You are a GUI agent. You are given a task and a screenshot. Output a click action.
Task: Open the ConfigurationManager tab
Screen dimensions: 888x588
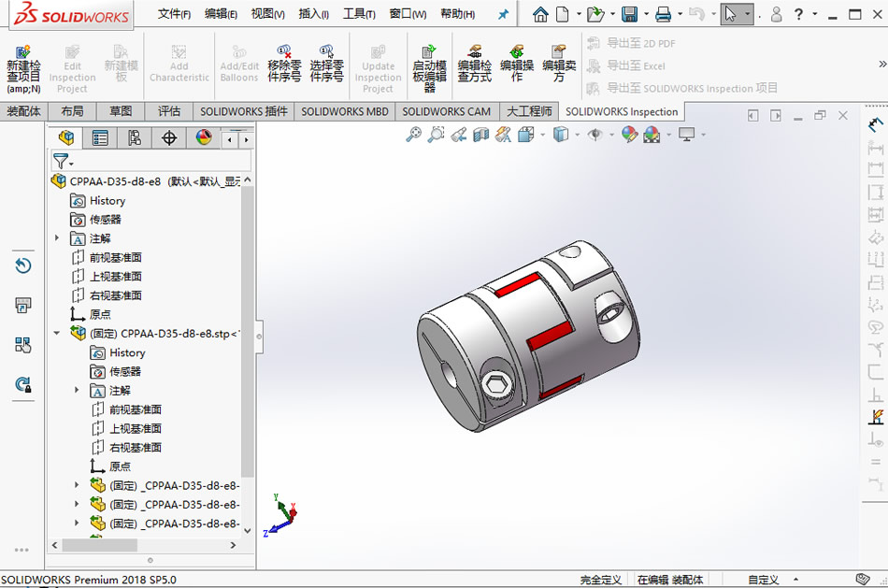coord(135,137)
